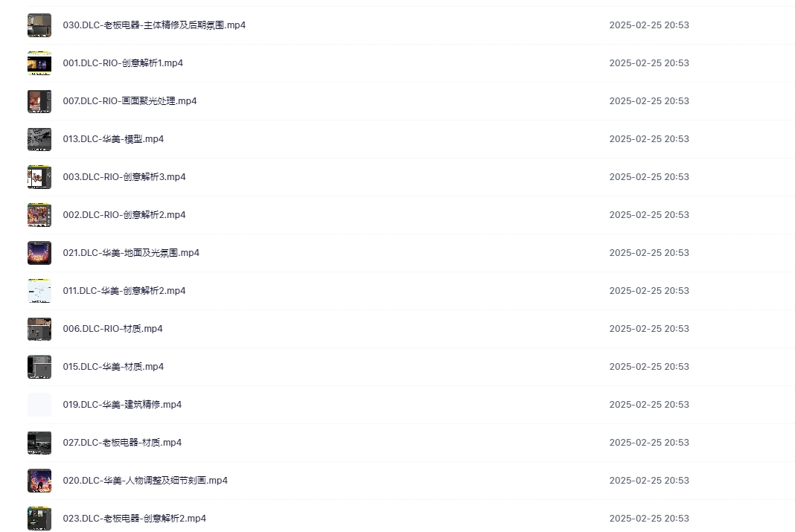Click the date beside 006.DLC-RIO-材质.mp4
Image resolution: width=795 pixels, height=532 pixels.
pos(649,328)
